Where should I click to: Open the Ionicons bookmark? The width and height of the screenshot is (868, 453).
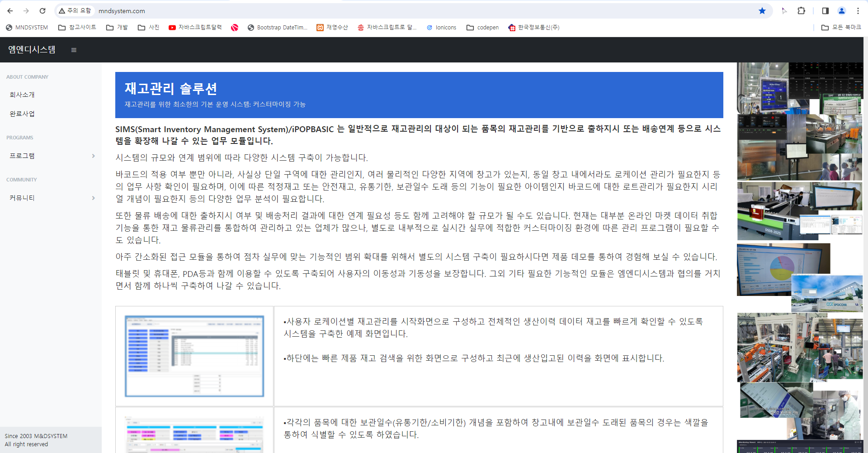pyautogui.click(x=441, y=28)
